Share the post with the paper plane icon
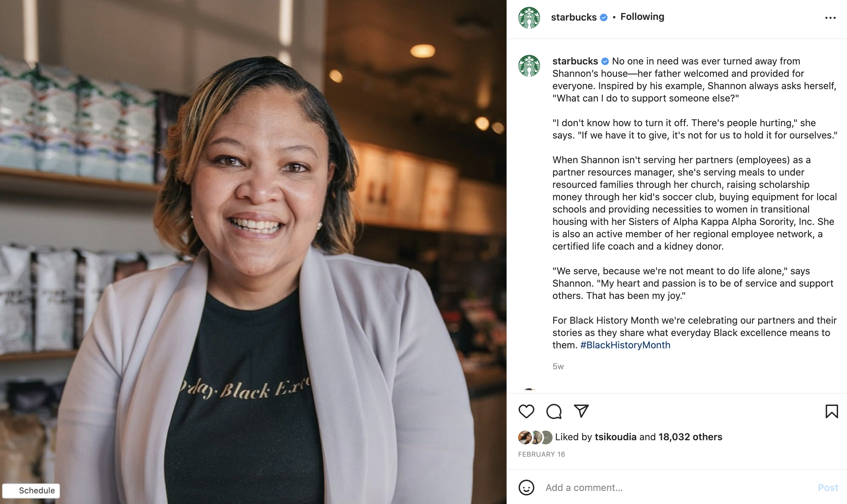This screenshot has width=847, height=504. coord(581,411)
